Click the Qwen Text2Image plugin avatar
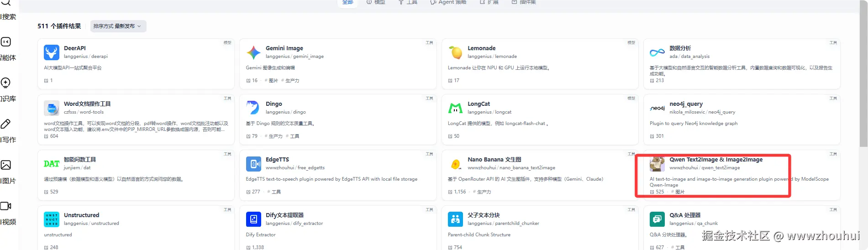Screen dimensions: 868x250 [657, 164]
